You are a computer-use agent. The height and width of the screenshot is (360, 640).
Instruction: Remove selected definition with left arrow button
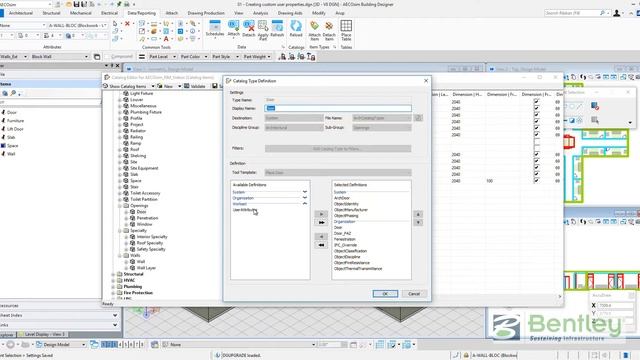tap(322, 237)
